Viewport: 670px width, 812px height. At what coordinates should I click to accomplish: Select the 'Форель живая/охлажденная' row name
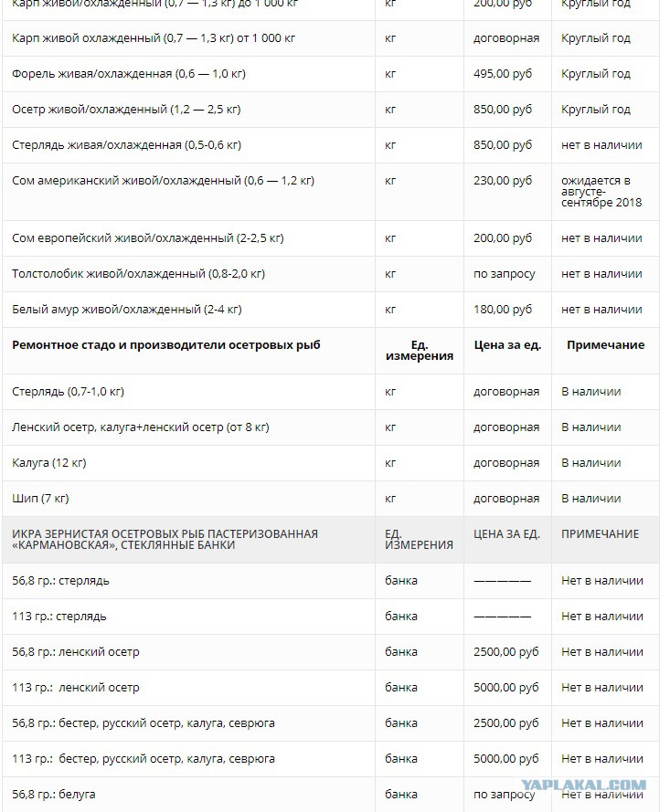129,74
